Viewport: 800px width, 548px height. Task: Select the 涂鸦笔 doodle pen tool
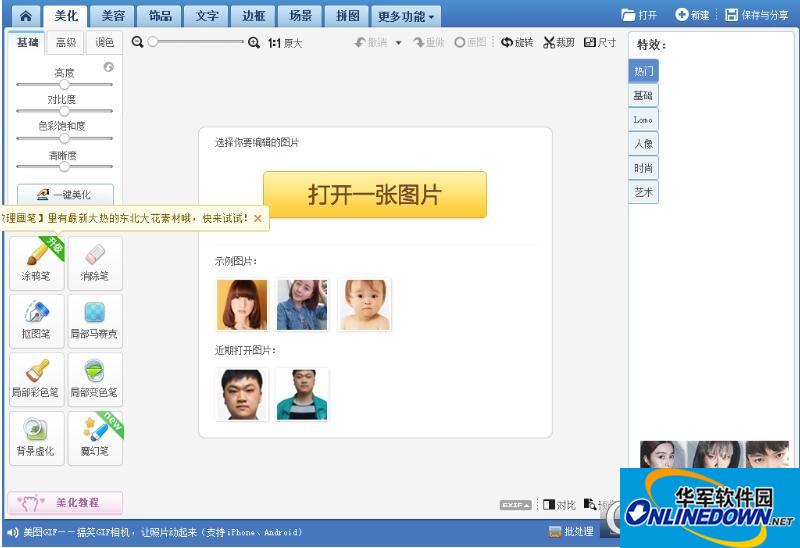point(37,263)
